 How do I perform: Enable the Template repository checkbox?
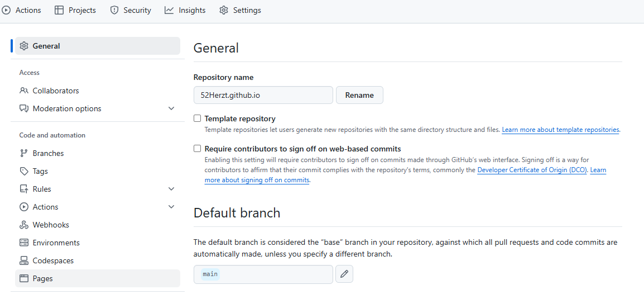[x=197, y=118]
